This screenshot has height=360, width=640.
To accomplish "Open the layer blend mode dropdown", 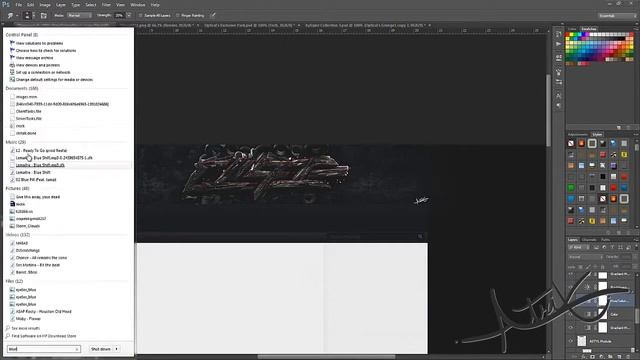I will (x=585, y=257).
